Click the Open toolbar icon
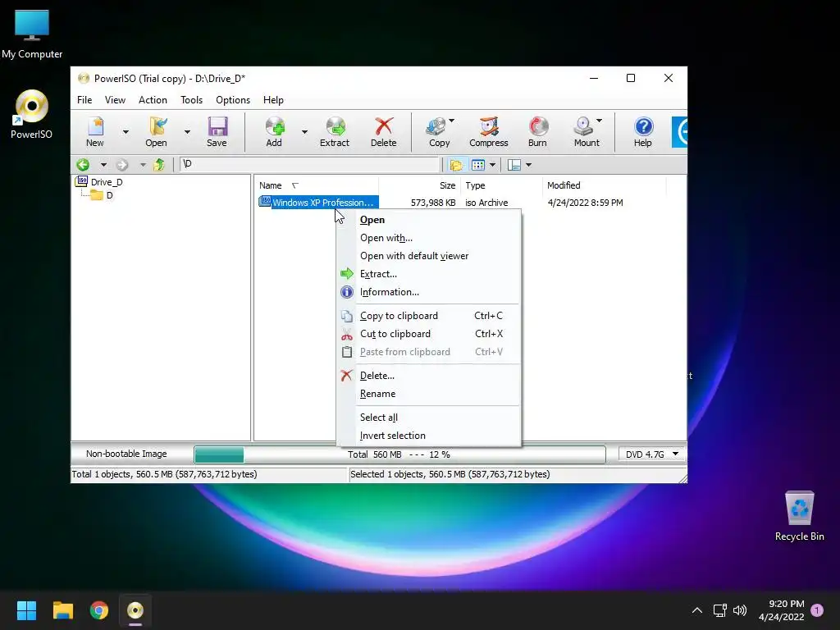This screenshot has width=840, height=630. click(157, 132)
